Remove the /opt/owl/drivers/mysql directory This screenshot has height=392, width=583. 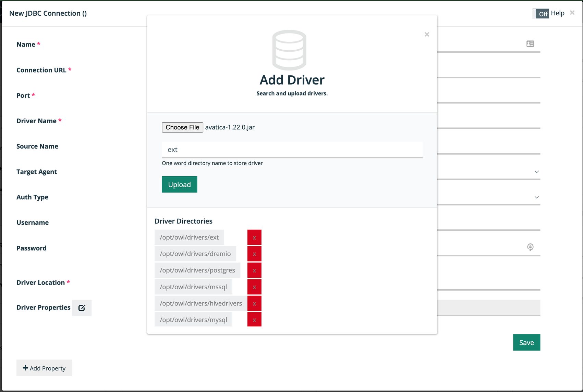254,319
